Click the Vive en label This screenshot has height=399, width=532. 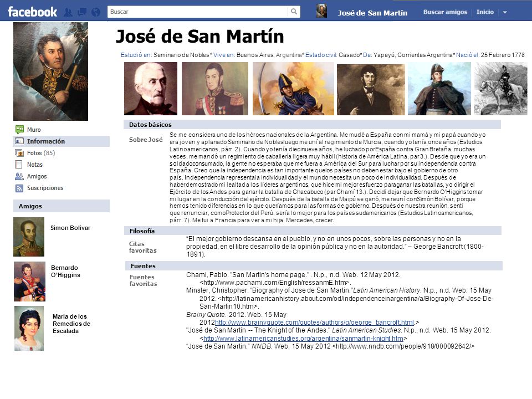(x=224, y=55)
